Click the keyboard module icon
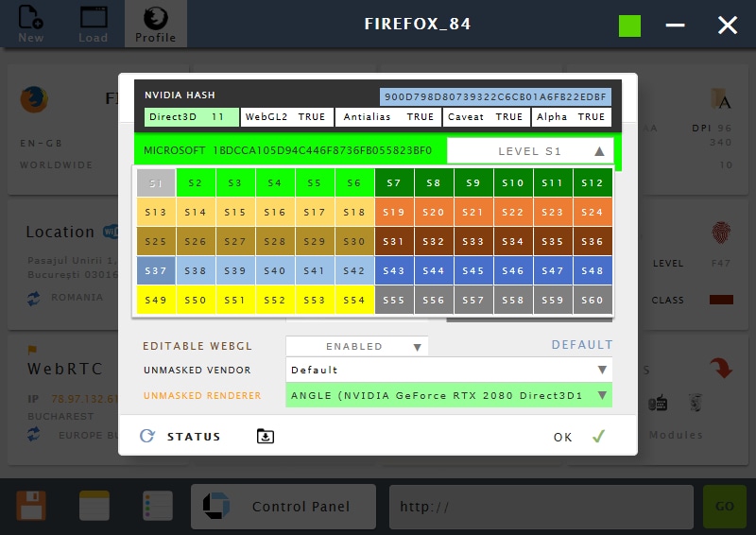The width and height of the screenshot is (756, 535). pyautogui.click(x=658, y=403)
